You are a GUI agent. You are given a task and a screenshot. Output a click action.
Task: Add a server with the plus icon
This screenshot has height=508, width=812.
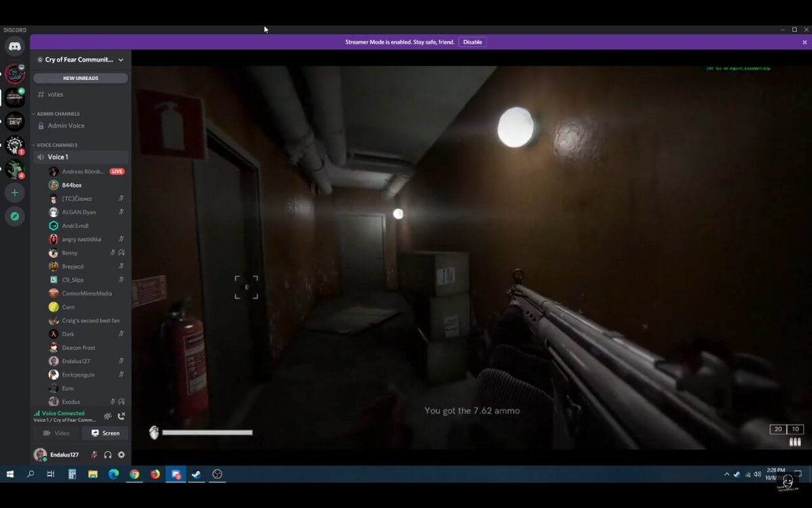point(15,192)
